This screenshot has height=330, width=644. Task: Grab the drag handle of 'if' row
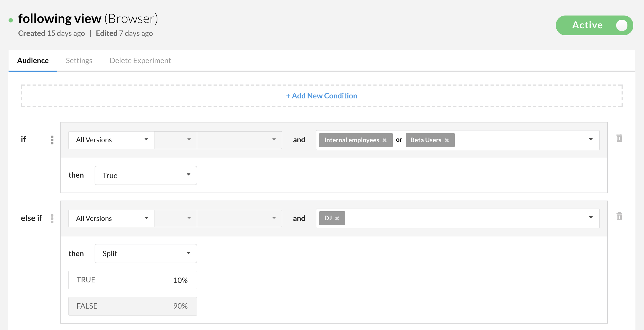point(52,140)
